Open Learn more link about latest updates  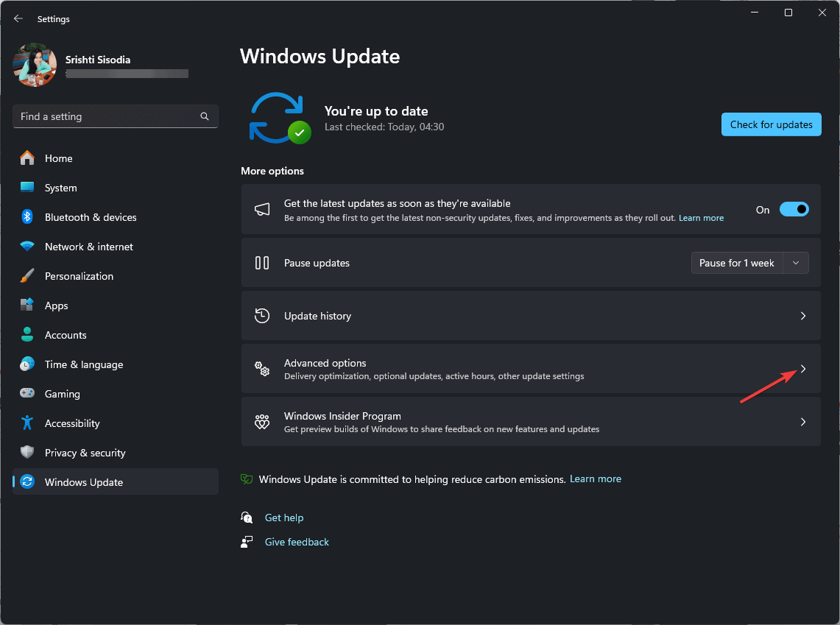702,218
